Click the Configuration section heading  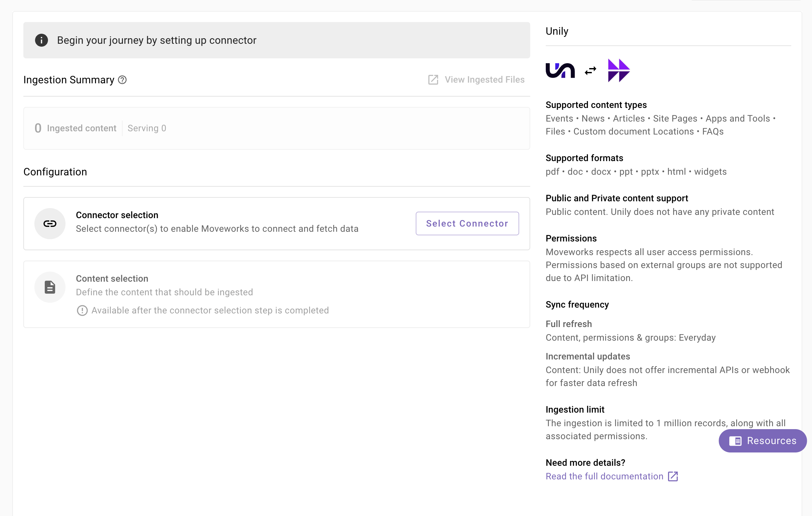pyautogui.click(x=55, y=172)
